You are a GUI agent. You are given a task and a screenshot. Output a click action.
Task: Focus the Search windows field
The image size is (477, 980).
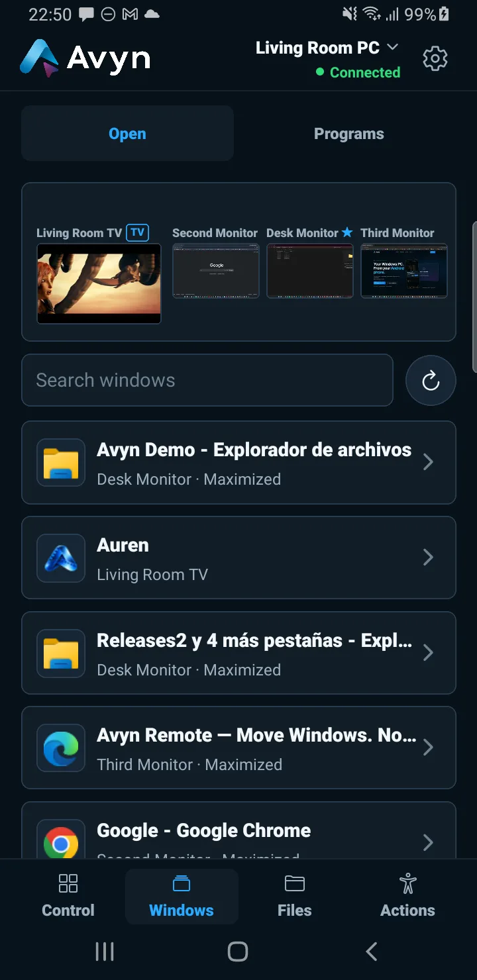[207, 380]
